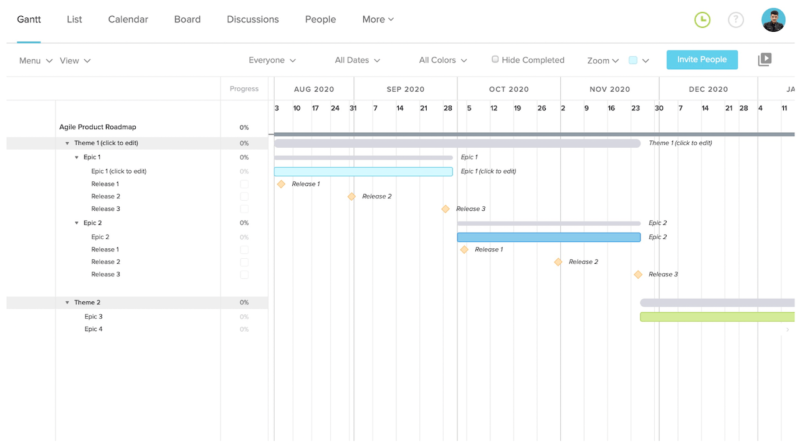Click the Invite People button
The height and width of the screenshot is (444, 810).
[702, 60]
